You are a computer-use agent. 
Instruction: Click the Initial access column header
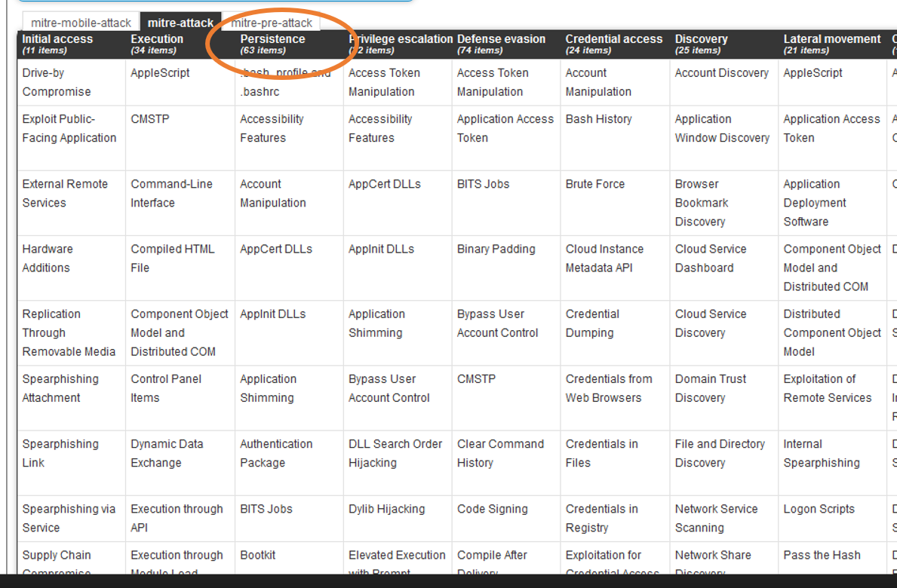[x=57, y=39]
